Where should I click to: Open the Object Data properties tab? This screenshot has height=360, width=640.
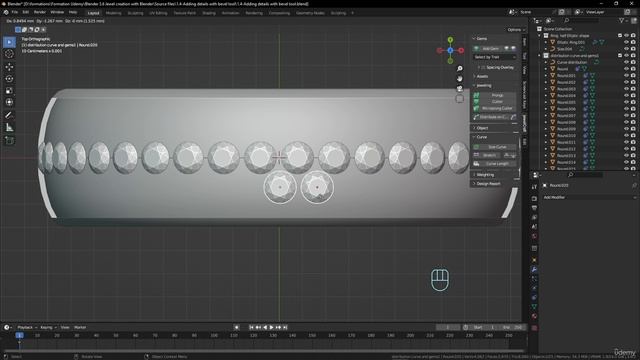(534, 307)
